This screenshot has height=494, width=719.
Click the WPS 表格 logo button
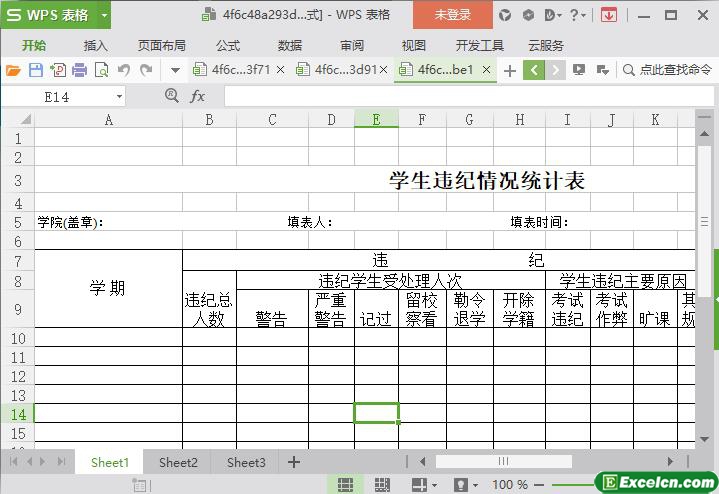point(48,15)
